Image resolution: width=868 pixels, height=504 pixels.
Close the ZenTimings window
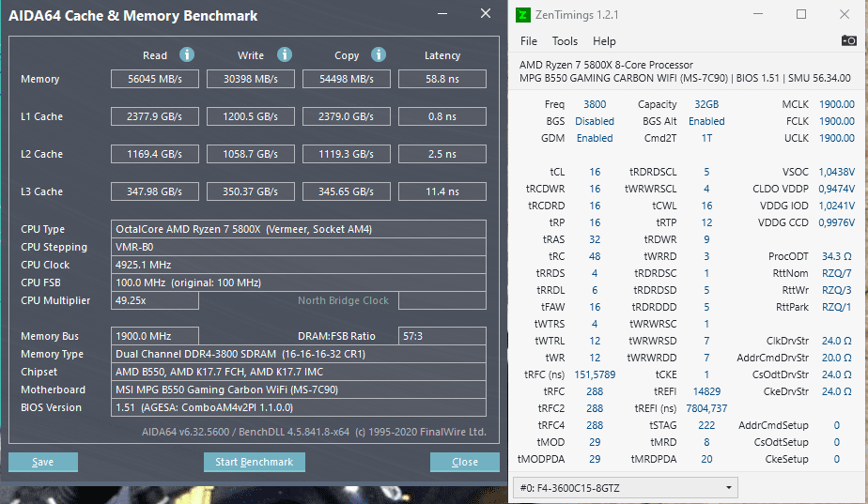(x=845, y=14)
